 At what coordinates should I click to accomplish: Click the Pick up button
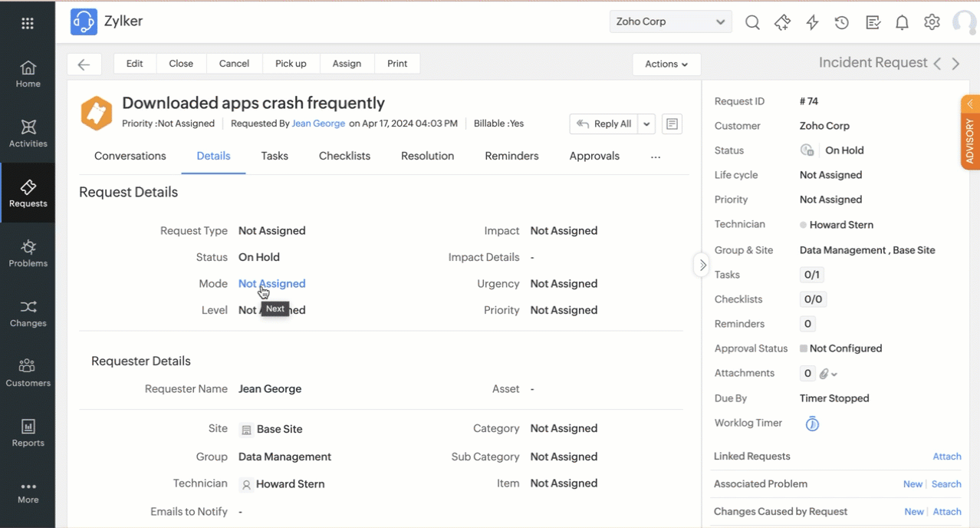291,64
